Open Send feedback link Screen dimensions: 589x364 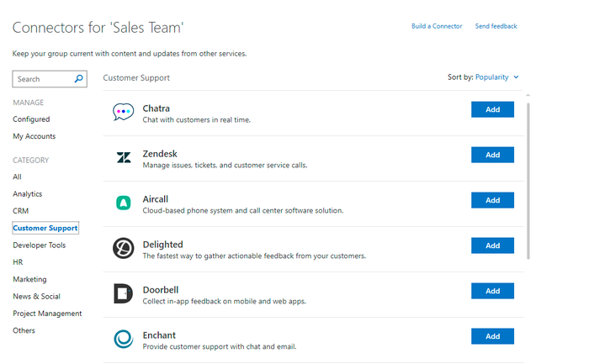(496, 26)
